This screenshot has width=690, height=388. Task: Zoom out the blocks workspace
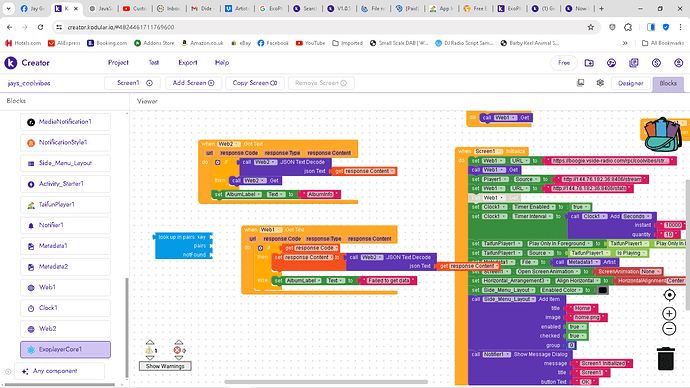(x=669, y=328)
